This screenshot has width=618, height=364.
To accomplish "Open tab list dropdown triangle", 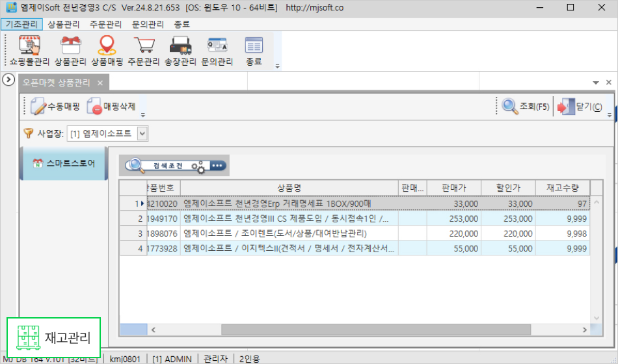I will pyautogui.click(x=595, y=83).
